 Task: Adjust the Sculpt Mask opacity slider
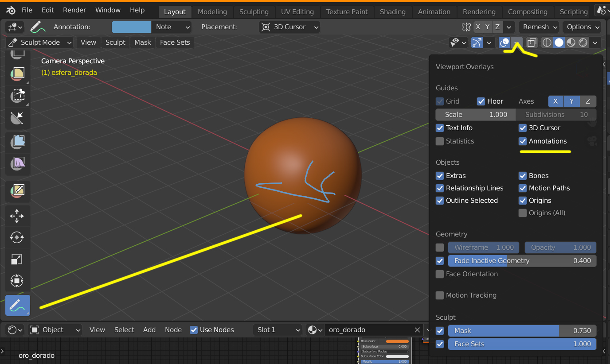522,331
